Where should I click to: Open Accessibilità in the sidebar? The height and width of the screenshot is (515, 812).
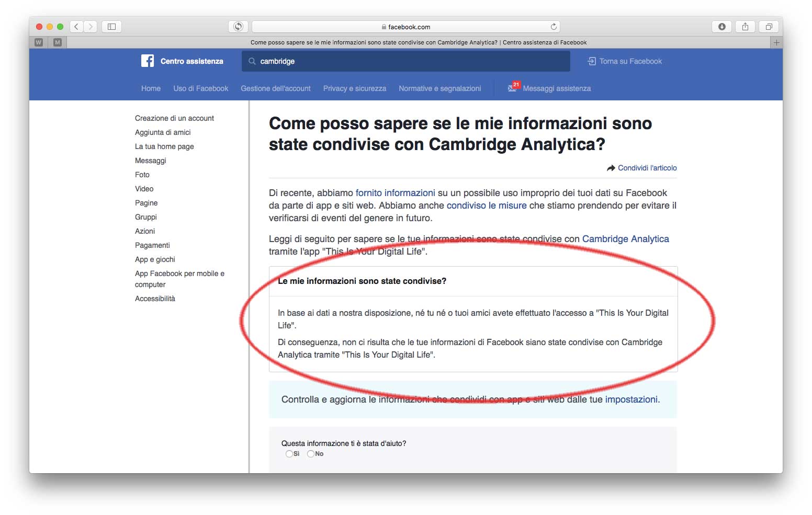click(155, 299)
